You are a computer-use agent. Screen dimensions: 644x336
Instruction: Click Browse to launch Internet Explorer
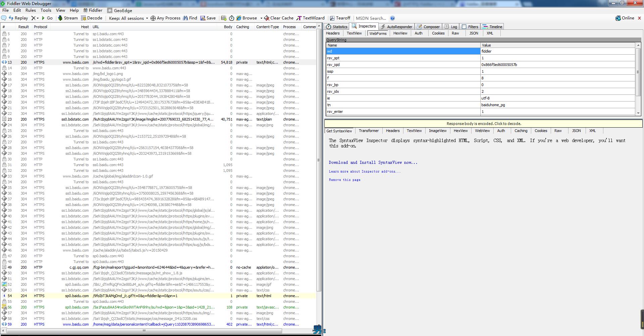coord(247,18)
